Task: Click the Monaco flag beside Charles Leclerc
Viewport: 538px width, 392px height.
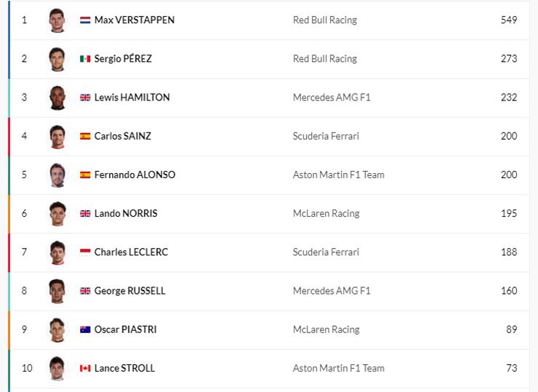Action: [85, 252]
